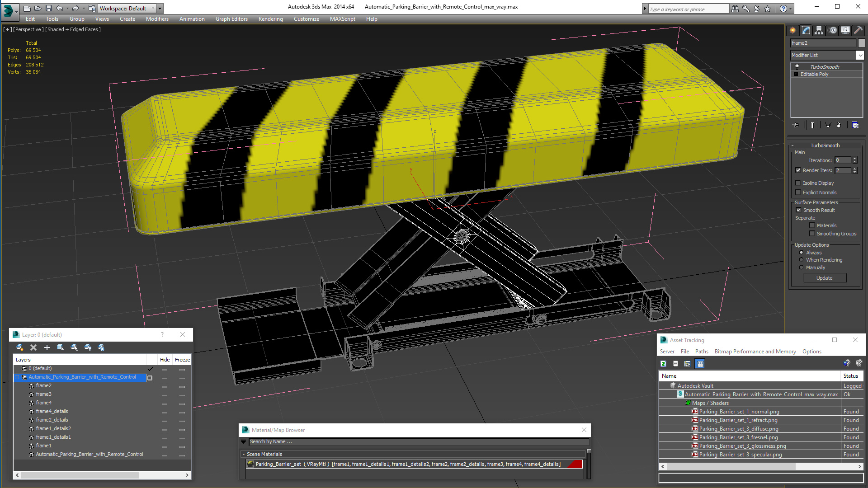Toggle Smooth Result checkbox
This screenshot has width=868, height=488.
pos(799,210)
